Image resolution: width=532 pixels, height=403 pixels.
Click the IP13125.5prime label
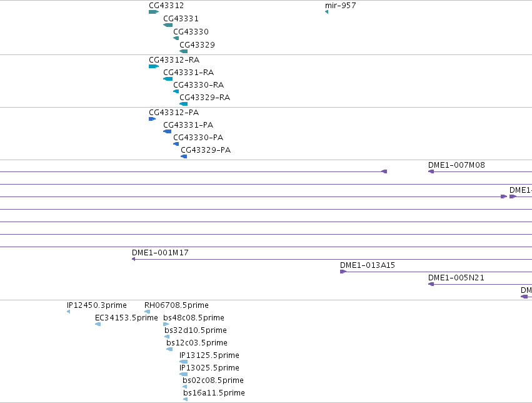209,355
